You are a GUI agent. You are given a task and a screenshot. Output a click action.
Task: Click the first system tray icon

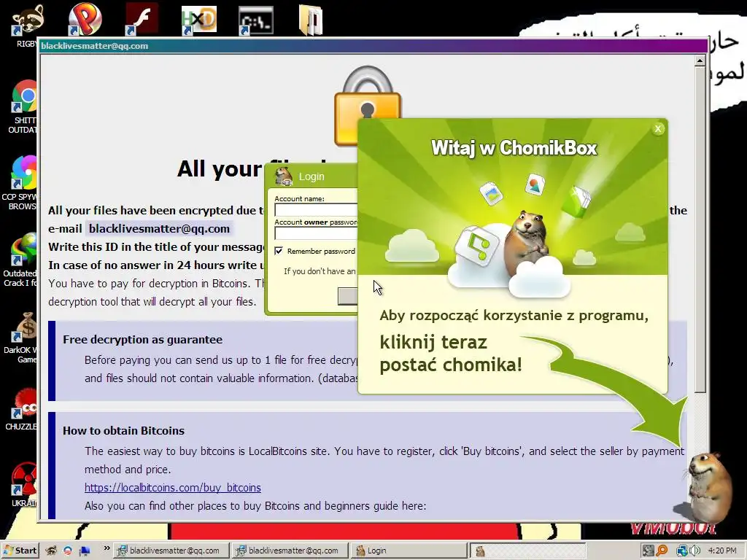pos(648,551)
